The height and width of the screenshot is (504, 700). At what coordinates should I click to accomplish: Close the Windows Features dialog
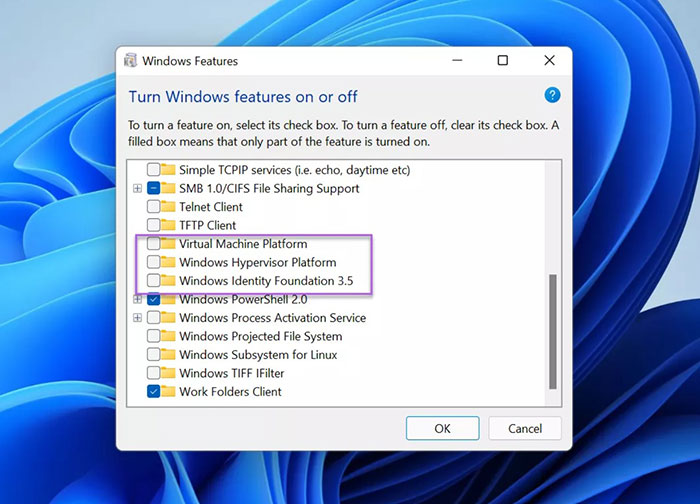[550, 60]
